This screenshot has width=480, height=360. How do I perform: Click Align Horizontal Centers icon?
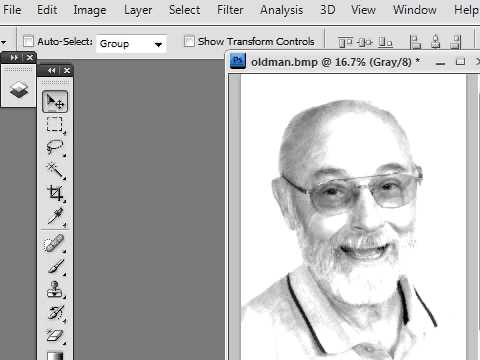[x=435, y=42]
